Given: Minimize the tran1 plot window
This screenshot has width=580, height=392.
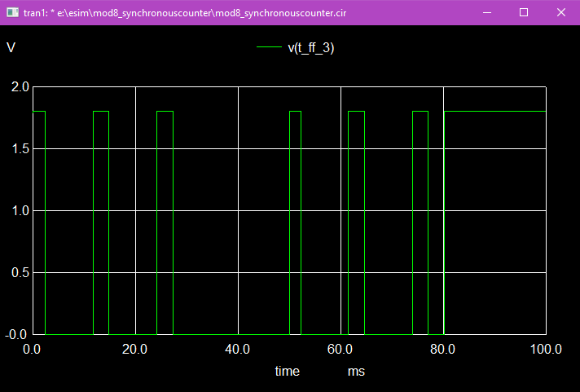Looking at the screenshot, I should coord(487,12).
